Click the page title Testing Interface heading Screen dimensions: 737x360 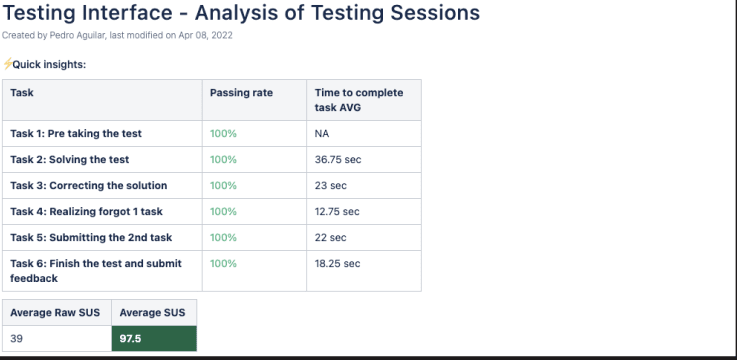tap(241, 13)
